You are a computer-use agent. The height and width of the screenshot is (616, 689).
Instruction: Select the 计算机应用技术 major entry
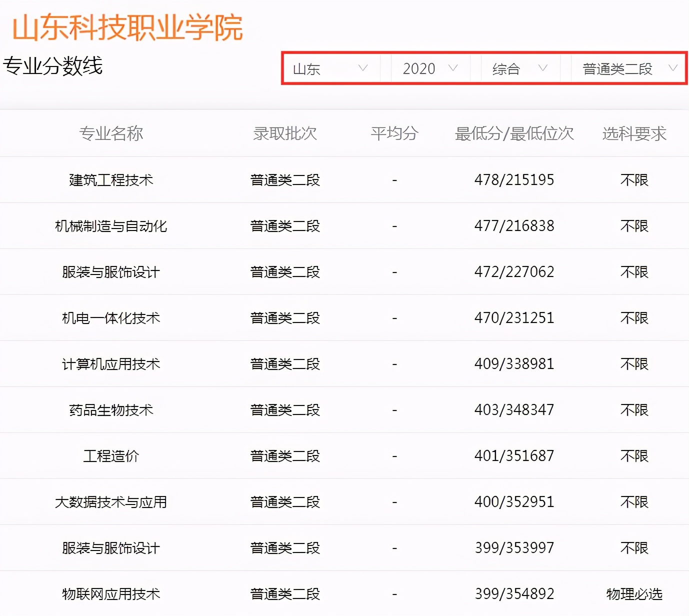point(111,364)
